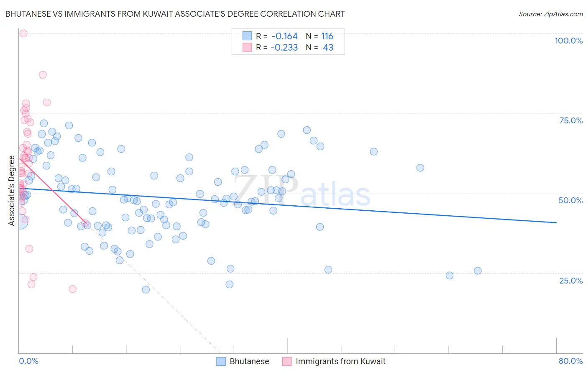Screen dimensions: 588x373
Task: Click the pink data point at 100% top left
Action: point(23,33)
